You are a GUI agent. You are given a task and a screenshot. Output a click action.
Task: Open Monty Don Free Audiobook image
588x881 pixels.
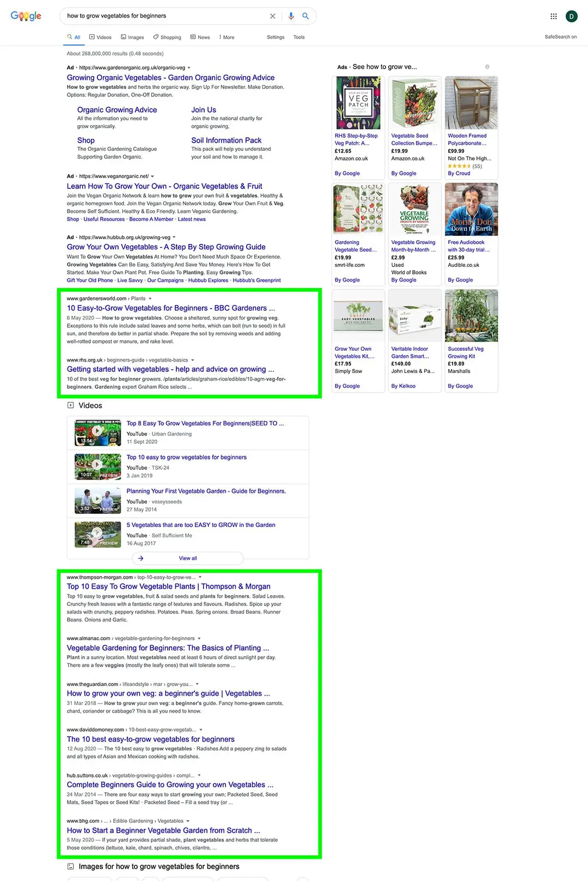click(471, 210)
